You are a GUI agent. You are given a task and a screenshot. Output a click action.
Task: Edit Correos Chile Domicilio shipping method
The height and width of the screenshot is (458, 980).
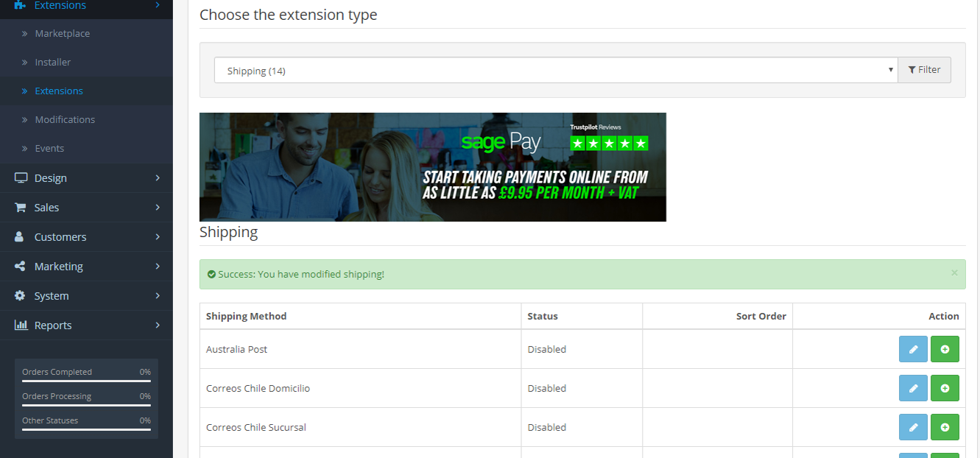pos(913,388)
